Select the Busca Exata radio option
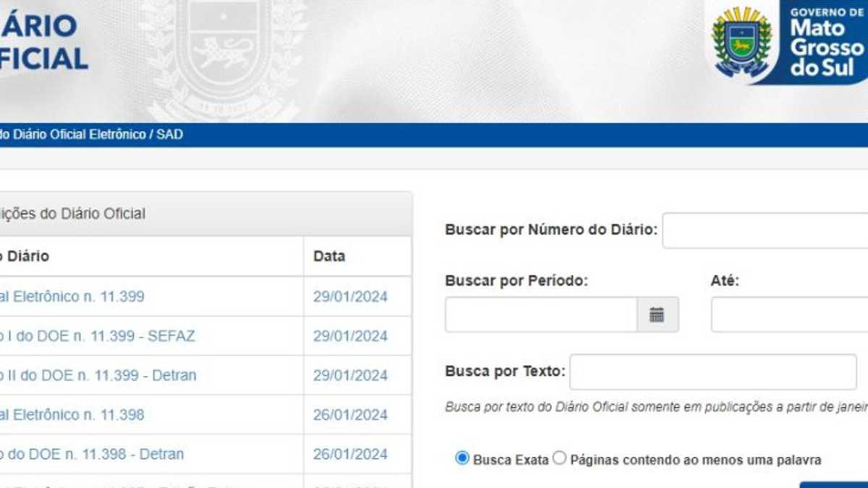 pyautogui.click(x=462, y=458)
